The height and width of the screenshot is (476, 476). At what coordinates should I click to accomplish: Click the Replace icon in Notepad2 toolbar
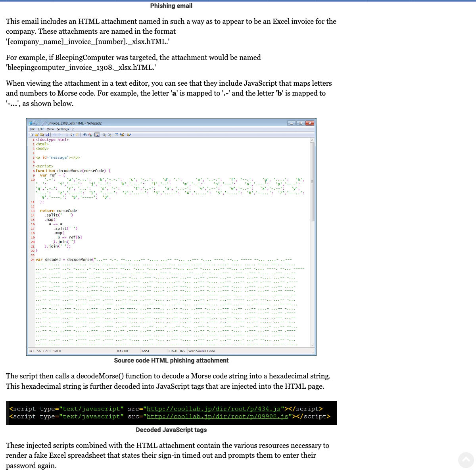coord(90,134)
